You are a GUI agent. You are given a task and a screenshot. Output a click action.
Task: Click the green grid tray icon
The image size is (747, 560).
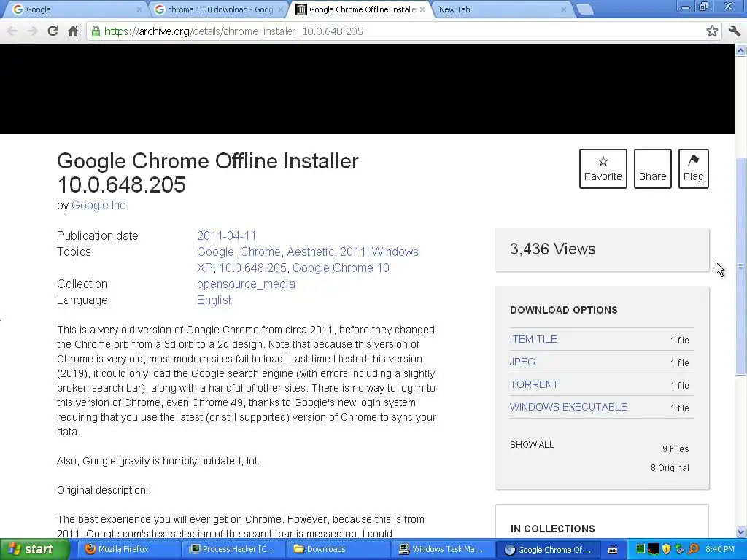tap(640, 549)
